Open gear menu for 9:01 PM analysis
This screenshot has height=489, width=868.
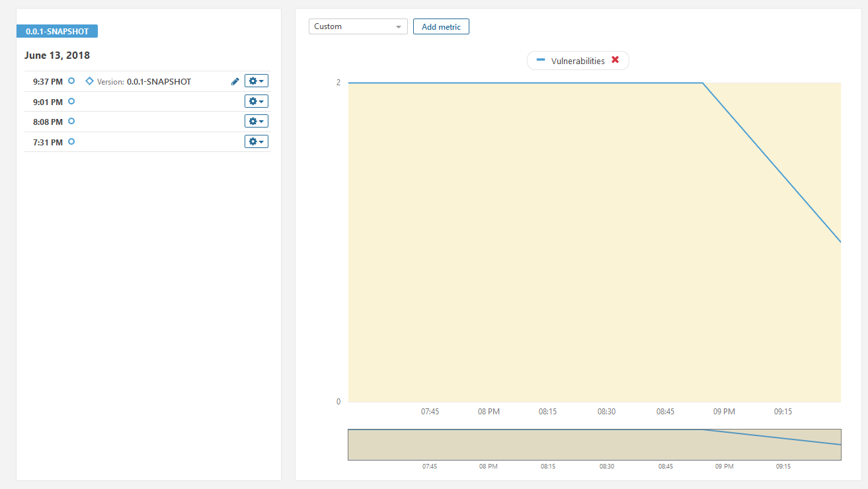pyautogui.click(x=256, y=102)
